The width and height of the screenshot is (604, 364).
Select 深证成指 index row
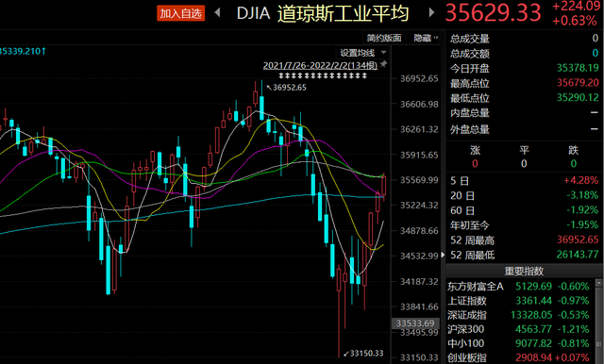pos(518,315)
